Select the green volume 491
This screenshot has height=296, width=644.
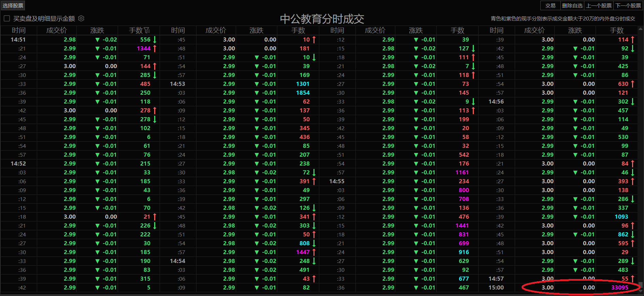pyautogui.click(x=305, y=270)
